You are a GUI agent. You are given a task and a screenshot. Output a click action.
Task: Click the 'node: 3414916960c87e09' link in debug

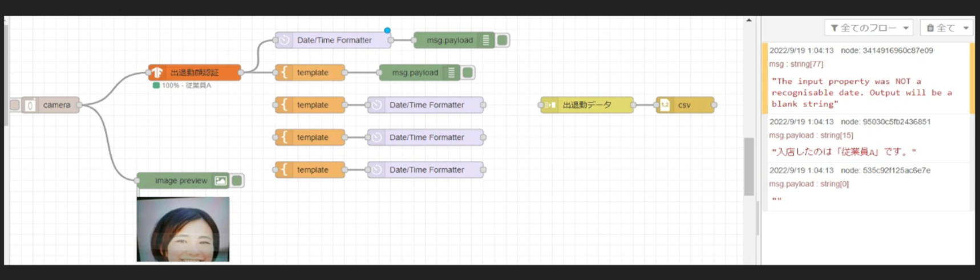(x=887, y=51)
